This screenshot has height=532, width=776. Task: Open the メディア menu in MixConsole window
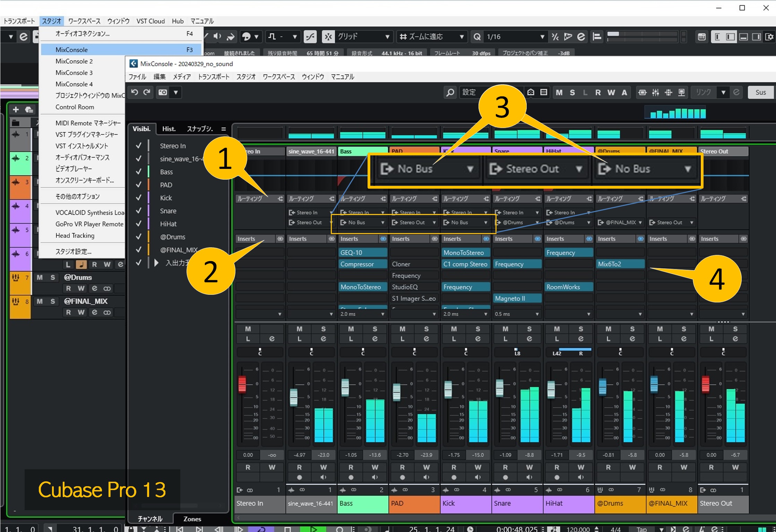[x=182, y=77]
